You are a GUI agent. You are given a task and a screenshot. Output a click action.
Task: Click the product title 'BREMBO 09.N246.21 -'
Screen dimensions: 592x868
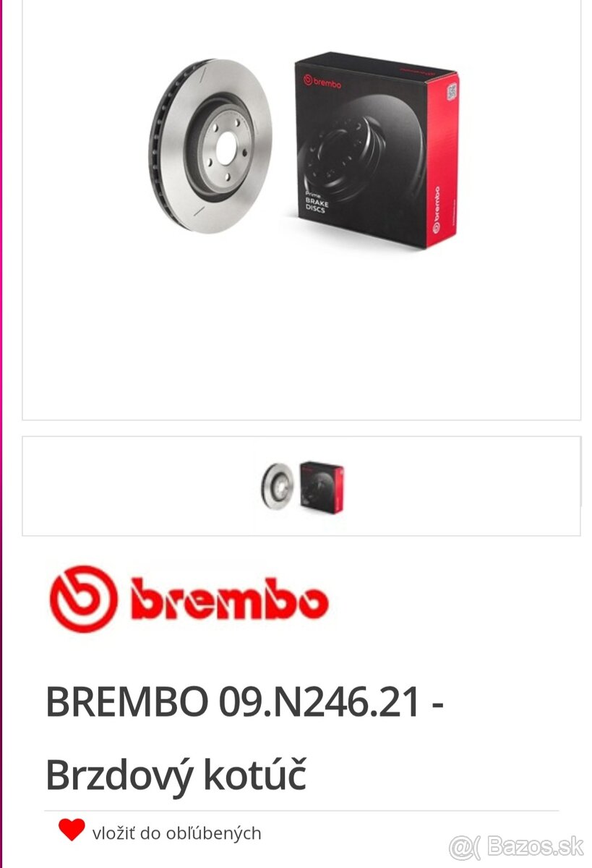[x=244, y=702]
